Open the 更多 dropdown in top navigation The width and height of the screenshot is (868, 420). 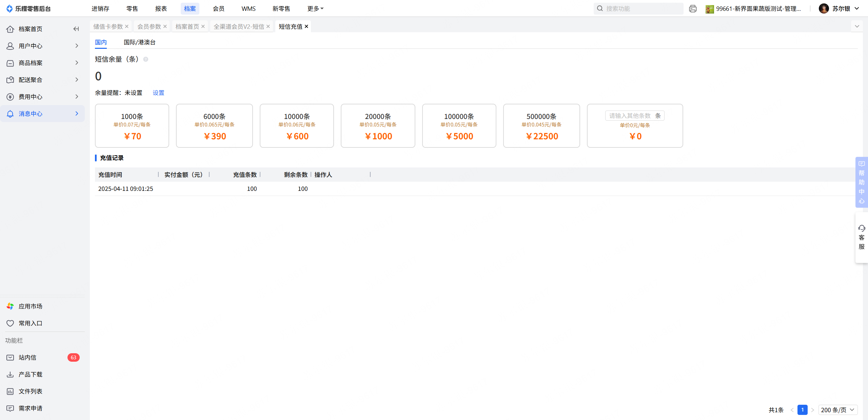[x=315, y=9]
